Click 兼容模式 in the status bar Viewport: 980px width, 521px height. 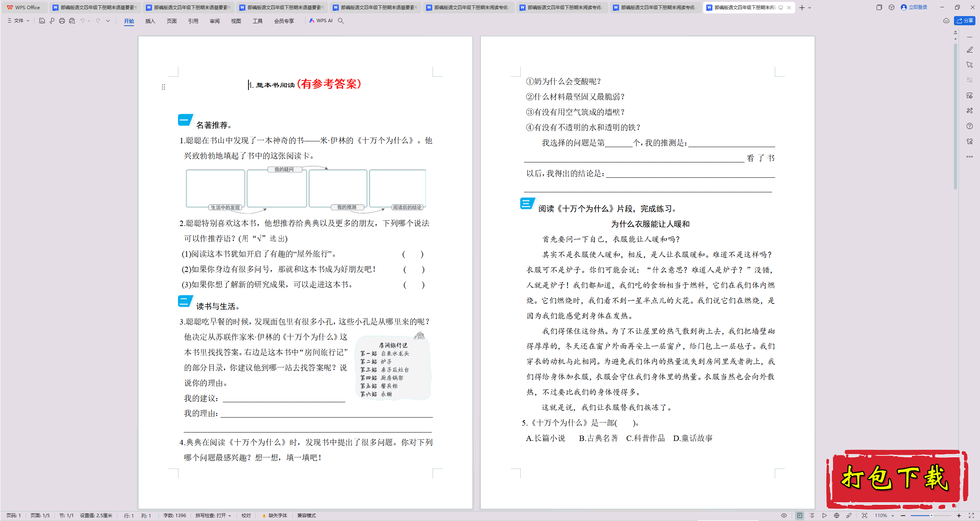(307, 516)
